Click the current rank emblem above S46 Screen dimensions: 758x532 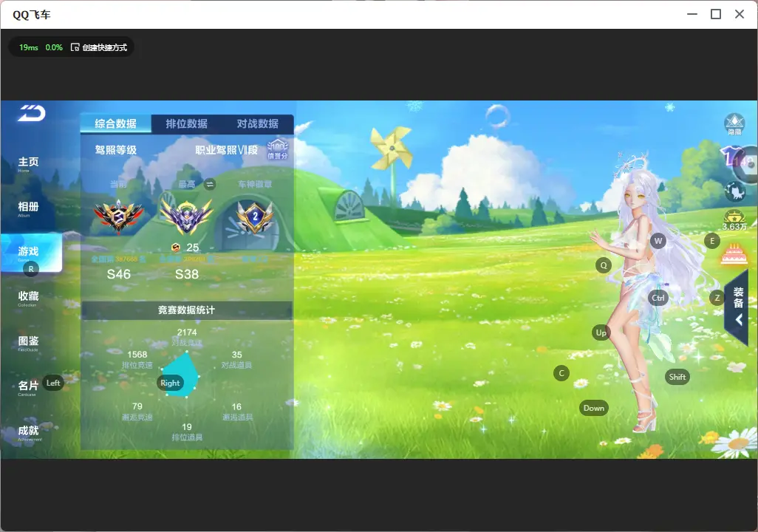[x=118, y=216]
